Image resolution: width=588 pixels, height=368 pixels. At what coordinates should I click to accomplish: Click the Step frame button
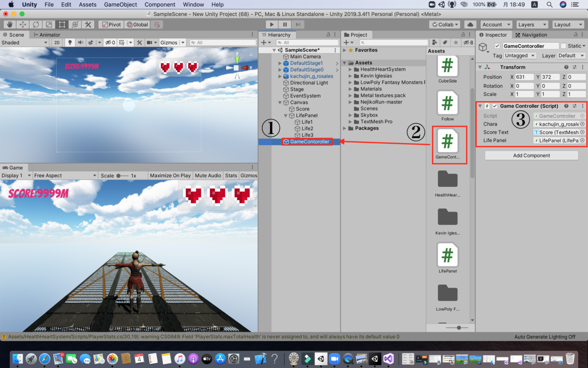coord(298,25)
